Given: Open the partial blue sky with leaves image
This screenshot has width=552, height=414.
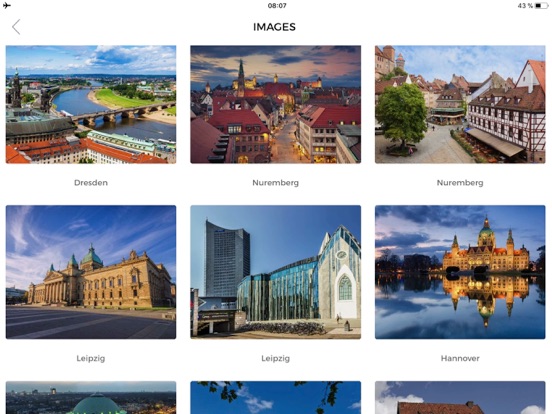Looking at the screenshot, I should coord(276,397).
